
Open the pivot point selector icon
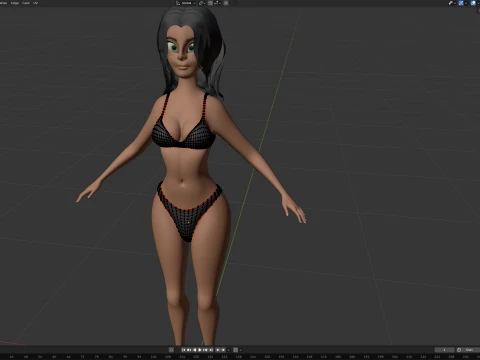tap(202, 3)
